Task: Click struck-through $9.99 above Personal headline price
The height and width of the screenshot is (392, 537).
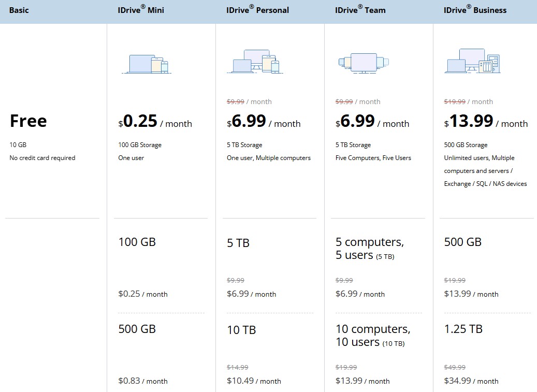Action: pos(236,101)
